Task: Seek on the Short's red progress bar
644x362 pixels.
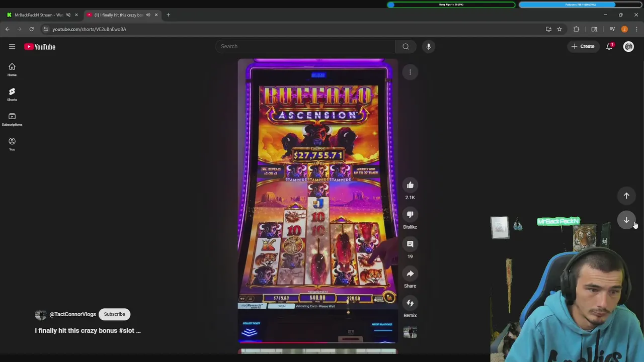Action: (318, 343)
